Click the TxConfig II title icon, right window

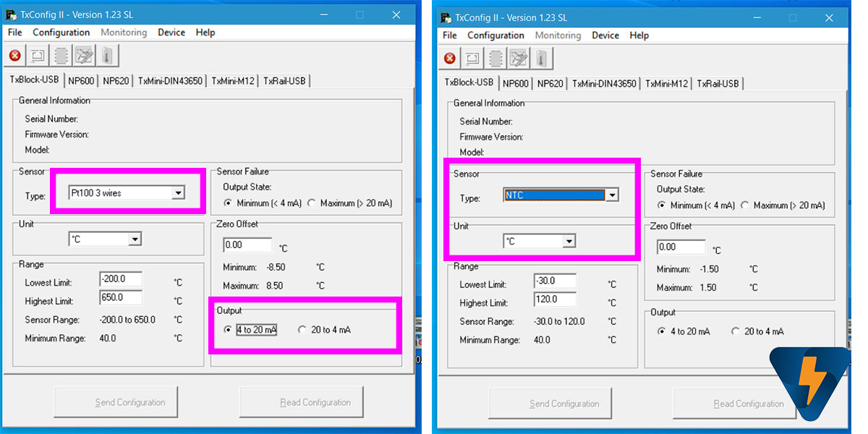(x=446, y=17)
